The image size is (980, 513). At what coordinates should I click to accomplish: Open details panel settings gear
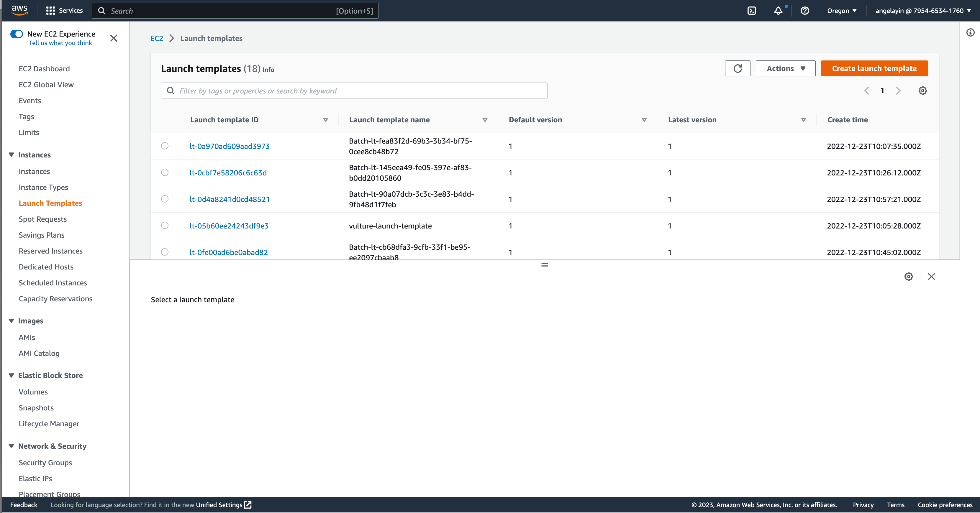click(909, 277)
